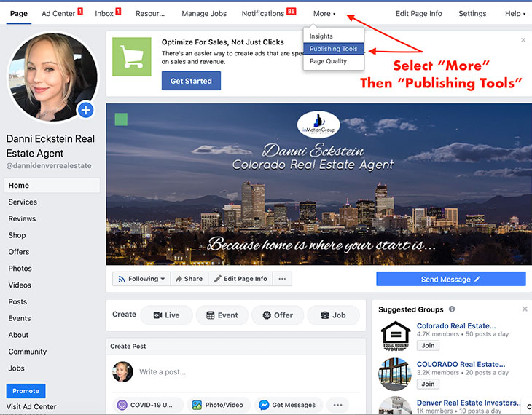Click the COVID-19 Update post option

[148, 405]
